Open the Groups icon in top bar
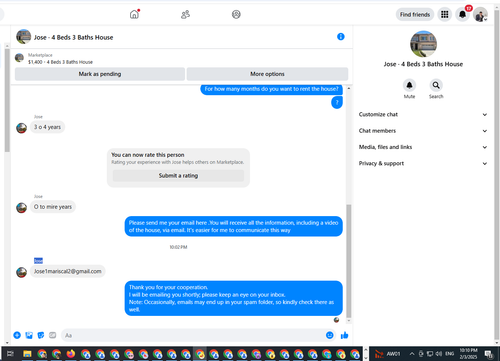 pyautogui.click(x=236, y=14)
